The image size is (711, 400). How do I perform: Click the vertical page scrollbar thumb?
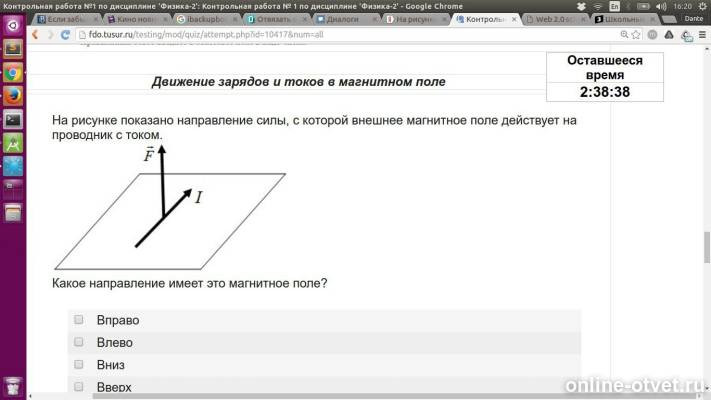pyautogui.click(x=706, y=247)
